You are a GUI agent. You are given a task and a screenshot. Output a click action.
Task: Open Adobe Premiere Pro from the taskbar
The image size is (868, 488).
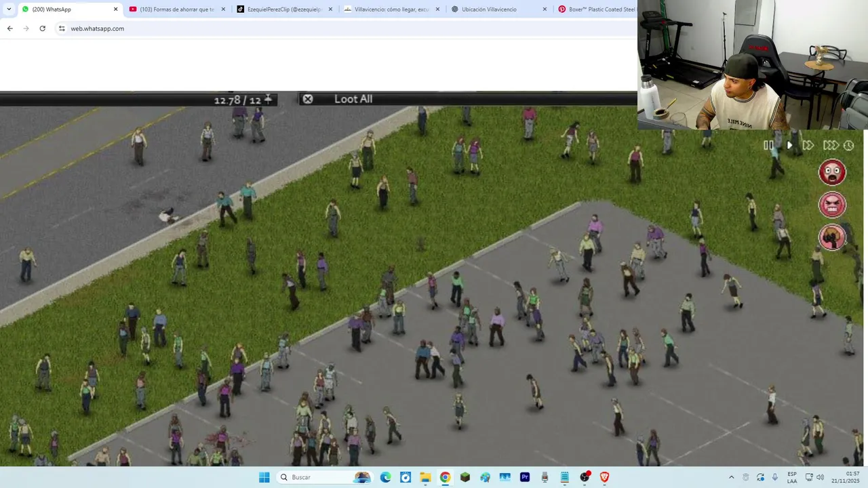click(525, 477)
